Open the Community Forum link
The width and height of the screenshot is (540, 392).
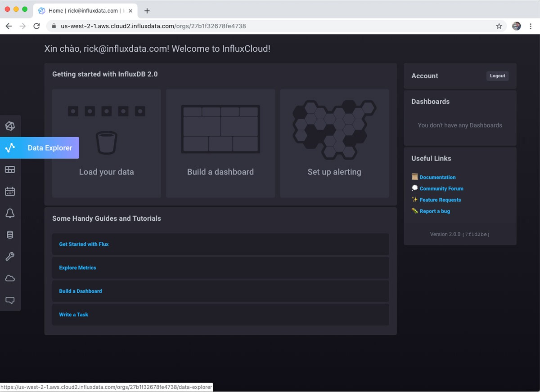click(441, 188)
